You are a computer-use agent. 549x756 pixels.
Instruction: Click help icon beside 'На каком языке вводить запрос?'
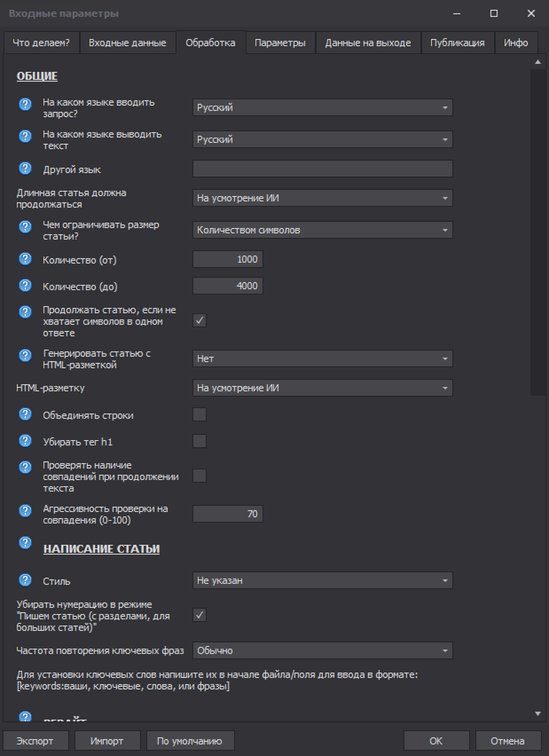pyautogui.click(x=25, y=104)
